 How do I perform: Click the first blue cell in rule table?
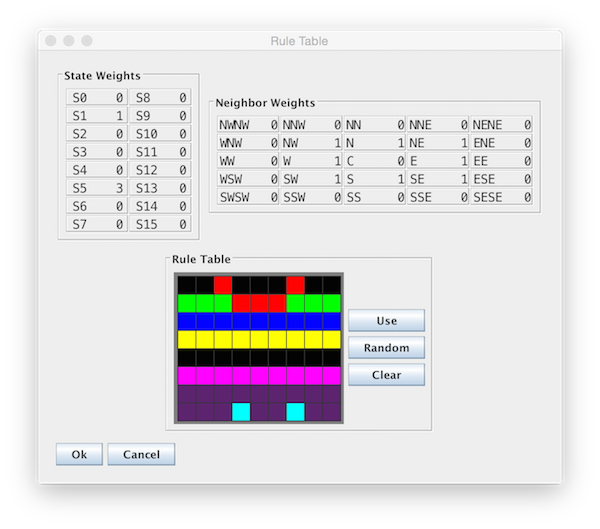(187, 321)
